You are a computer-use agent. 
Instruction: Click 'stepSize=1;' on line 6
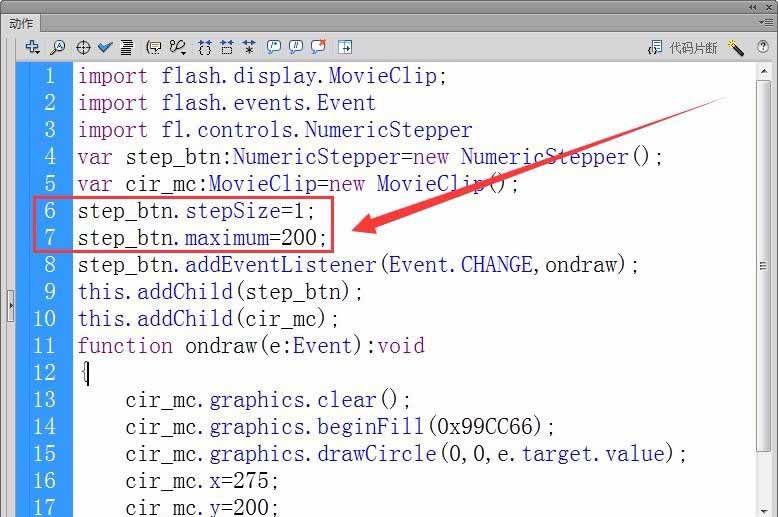coord(250,211)
